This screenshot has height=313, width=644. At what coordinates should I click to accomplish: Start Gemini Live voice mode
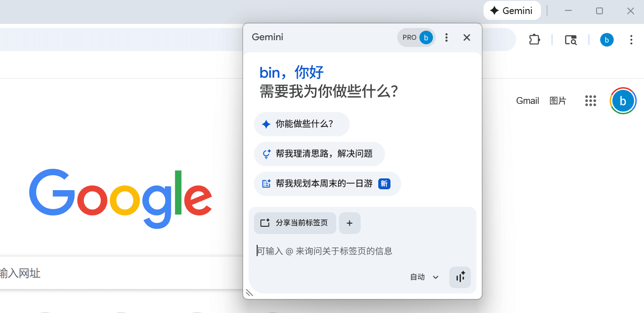(x=460, y=277)
